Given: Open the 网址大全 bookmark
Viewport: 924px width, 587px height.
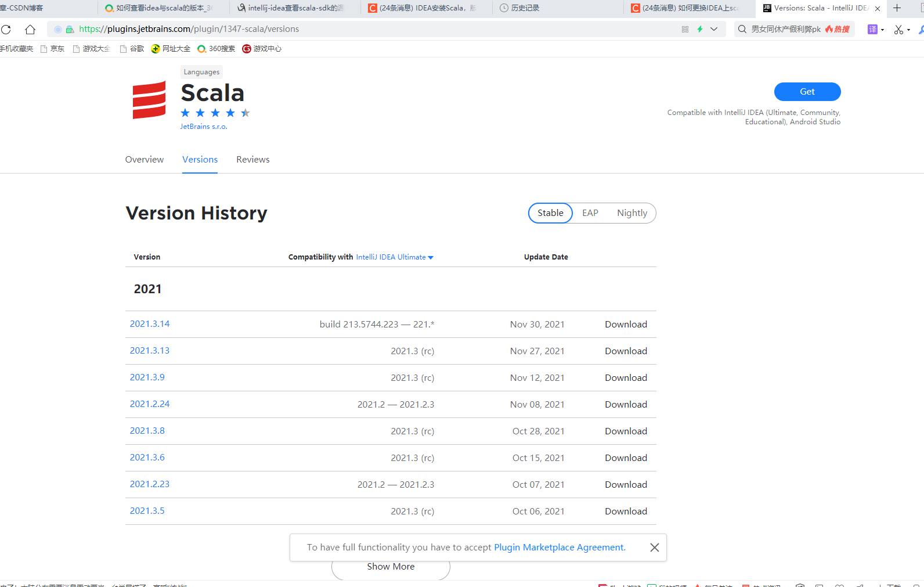Looking at the screenshot, I should (x=171, y=49).
